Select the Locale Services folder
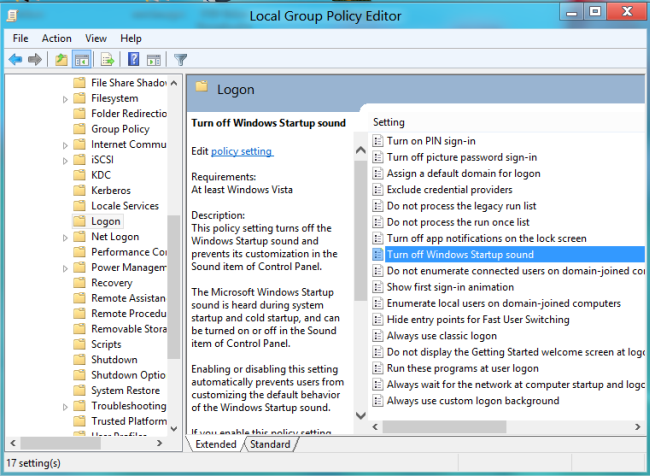Viewport: 650px width, 476px height. (125, 206)
